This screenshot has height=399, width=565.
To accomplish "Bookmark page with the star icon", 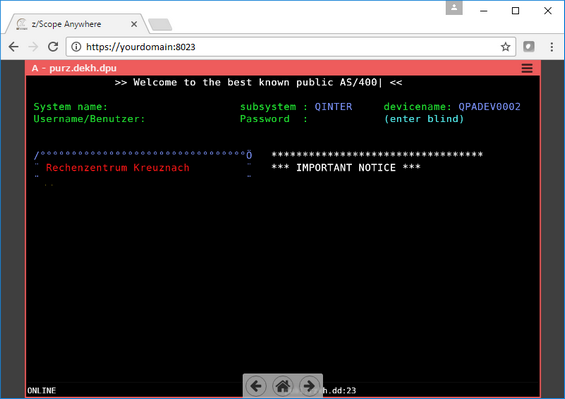I will [x=506, y=47].
